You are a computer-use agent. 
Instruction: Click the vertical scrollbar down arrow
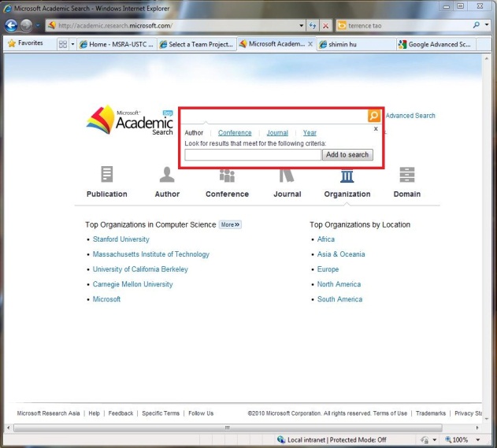click(x=487, y=419)
